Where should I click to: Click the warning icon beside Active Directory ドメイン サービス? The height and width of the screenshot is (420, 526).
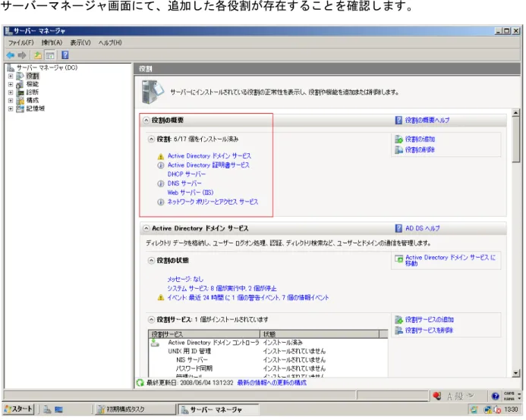pyautogui.click(x=161, y=156)
